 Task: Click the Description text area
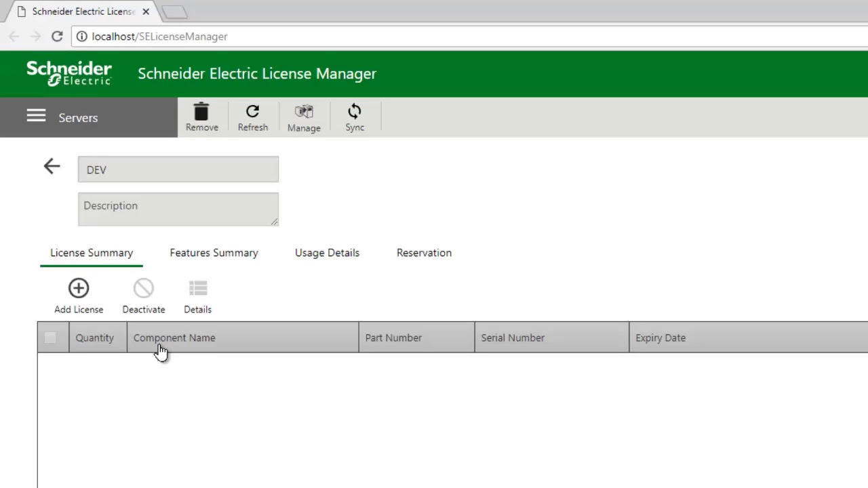(x=178, y=209)
